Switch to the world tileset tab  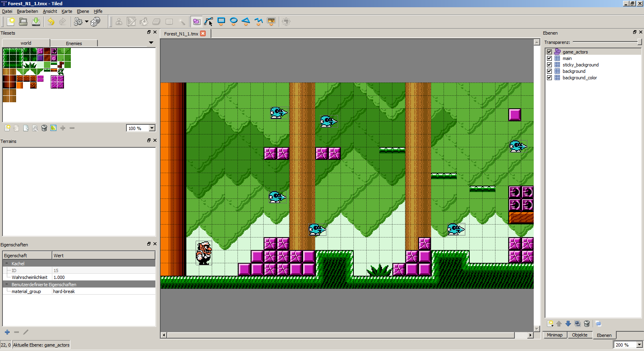(26, 43)
